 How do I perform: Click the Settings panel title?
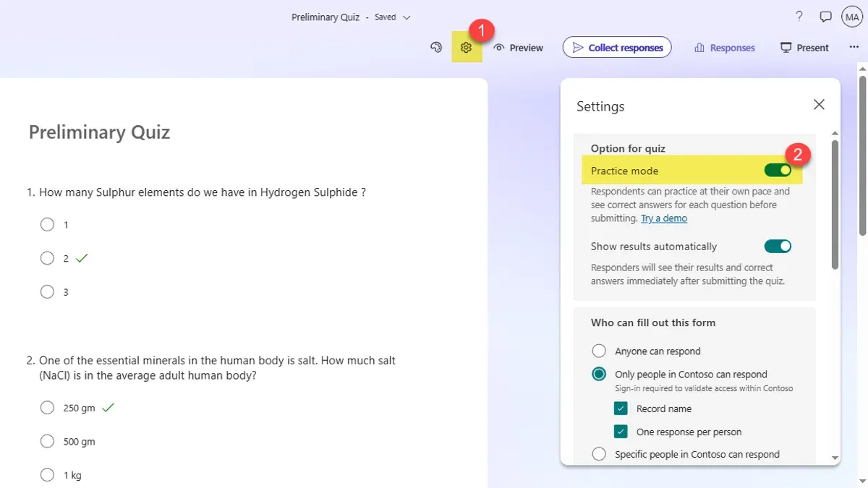[x=600, y=106]
